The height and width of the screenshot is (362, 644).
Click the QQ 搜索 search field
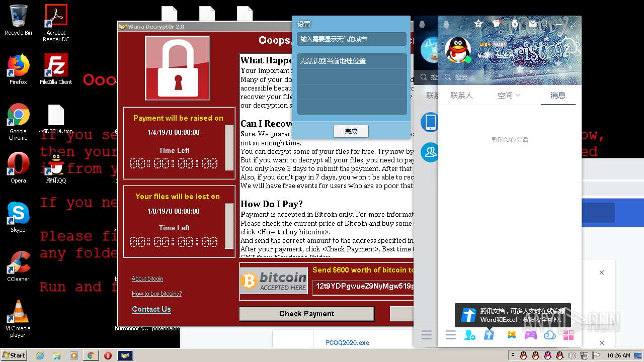(510, 77)
